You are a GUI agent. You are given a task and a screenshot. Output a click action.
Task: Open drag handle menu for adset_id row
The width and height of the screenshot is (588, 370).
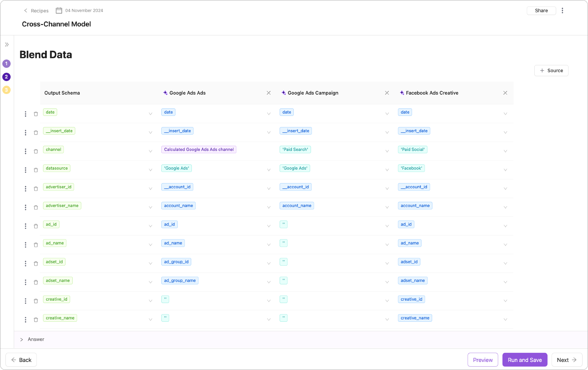[x=26, y=263]
